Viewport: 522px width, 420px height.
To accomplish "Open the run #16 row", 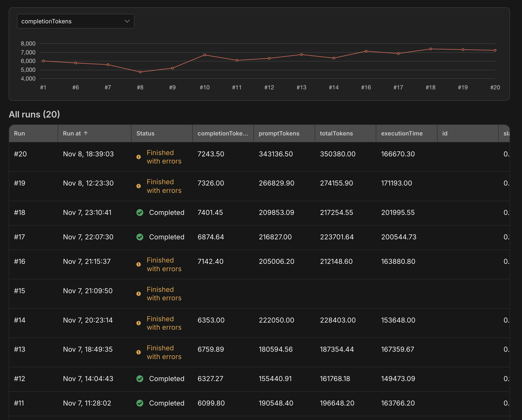I will 20,261.
